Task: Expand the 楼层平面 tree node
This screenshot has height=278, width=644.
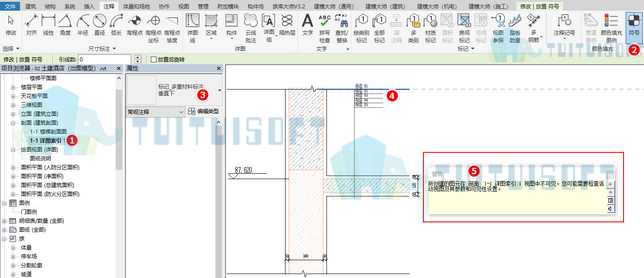Action: [13, 87]
